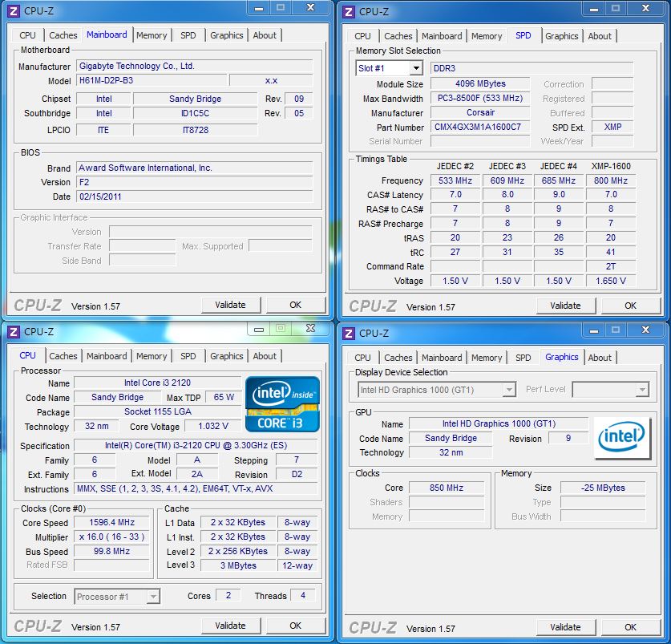Open the Slot #1 memory slot dropdown
The image size is (671, 644).
coord(416,68)
